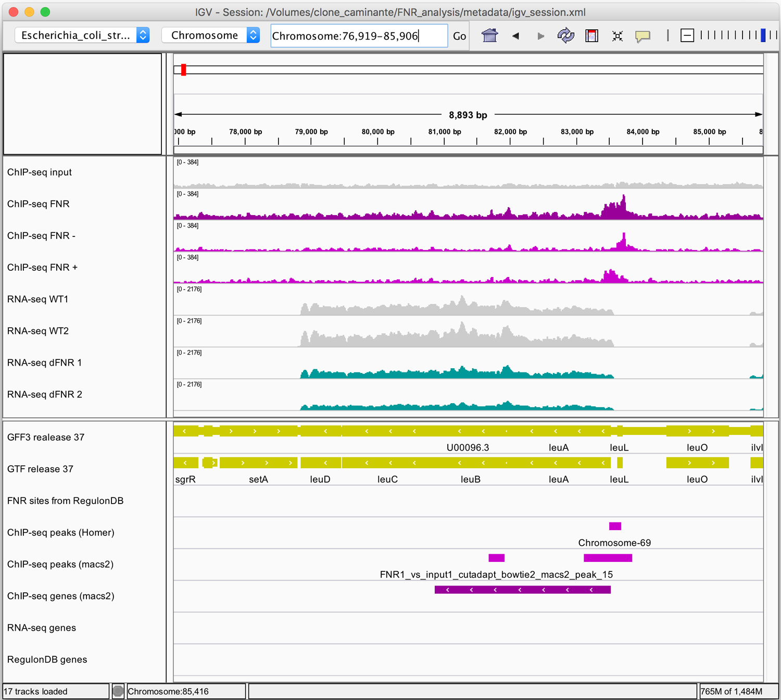Select the RegulonDB genes track name

point(47,660)
